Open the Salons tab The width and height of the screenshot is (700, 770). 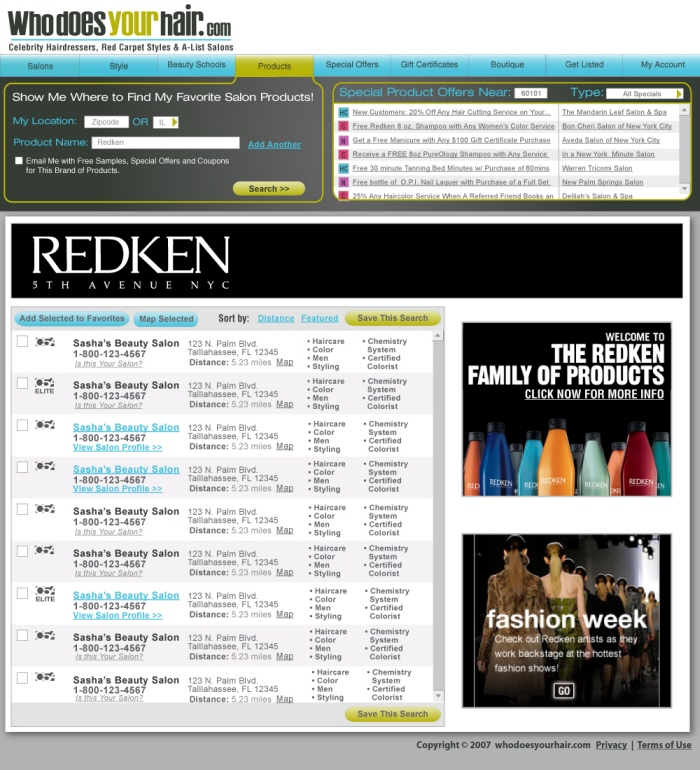pyautogui.click(x=40, y=66)
